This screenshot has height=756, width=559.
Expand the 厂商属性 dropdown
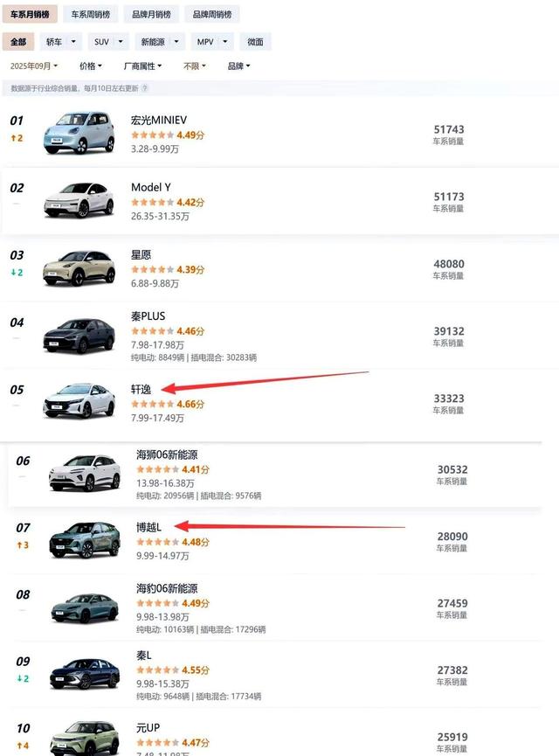[139, 66]
